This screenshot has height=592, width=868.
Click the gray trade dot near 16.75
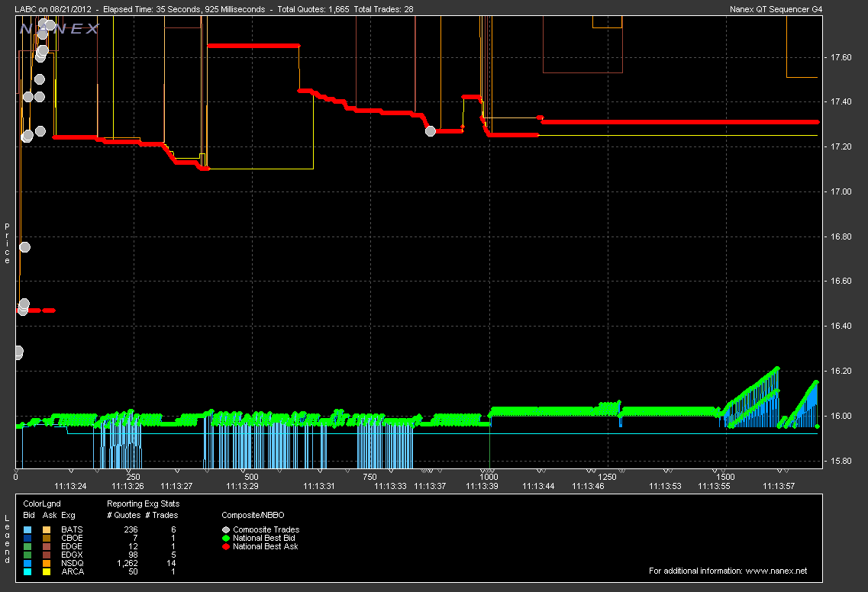[24, 247]
